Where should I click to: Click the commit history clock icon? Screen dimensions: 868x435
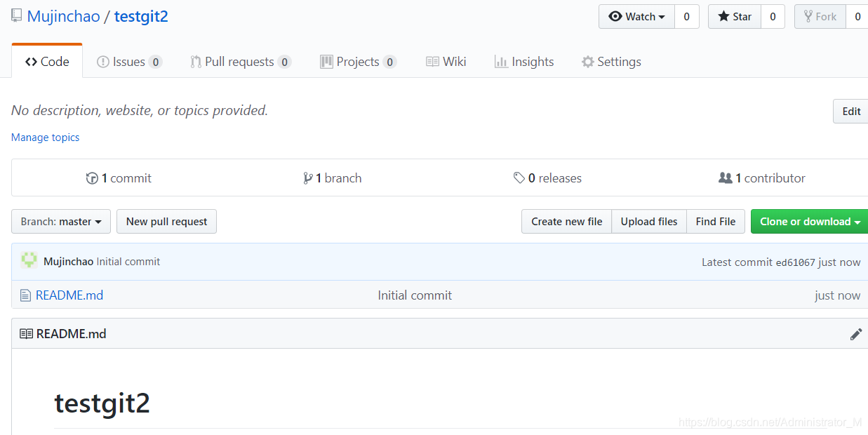point(92,178)
